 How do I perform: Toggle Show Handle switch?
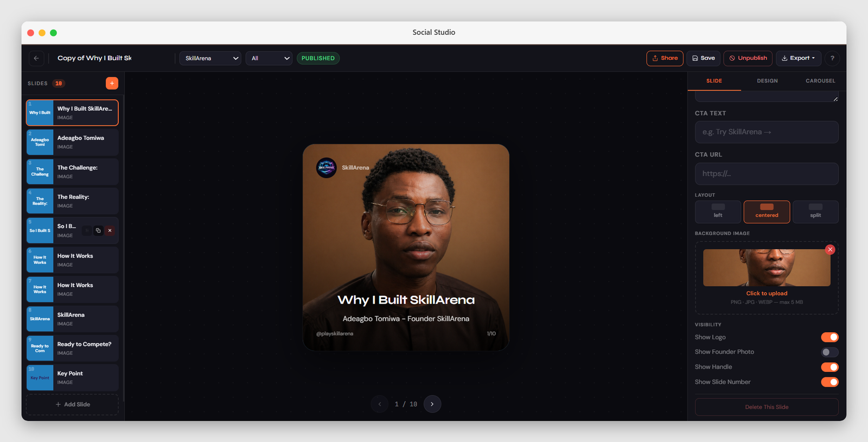pos(829,367)
